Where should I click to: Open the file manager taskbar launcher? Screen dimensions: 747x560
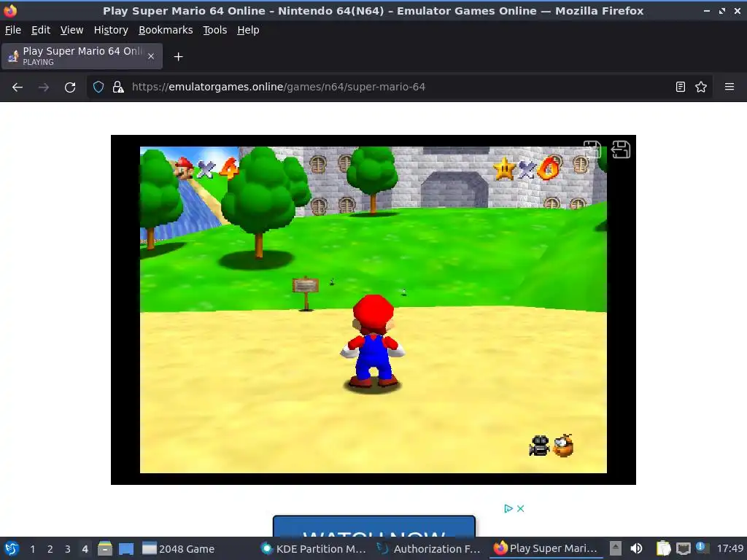point(105,548)
